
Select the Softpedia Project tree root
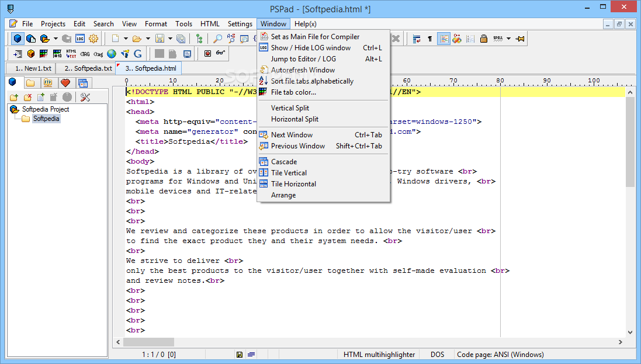pyautogui.click(x=46, y=109)
